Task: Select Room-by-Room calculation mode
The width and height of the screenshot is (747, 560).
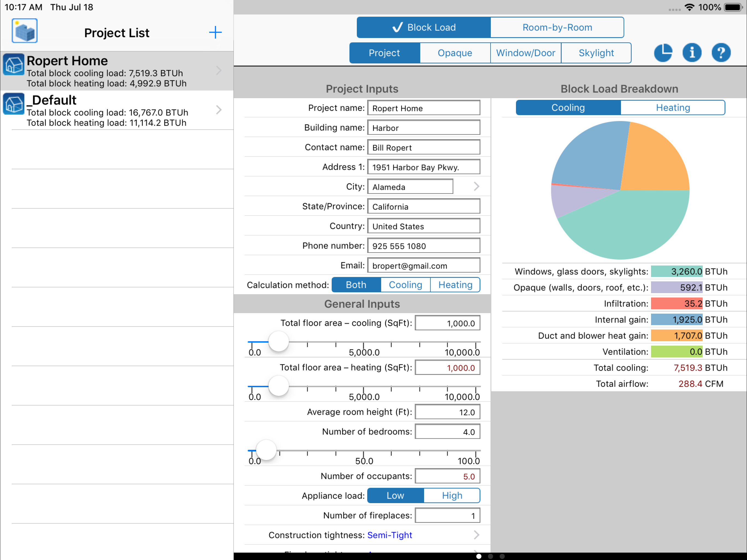Action: pos(557,27)
